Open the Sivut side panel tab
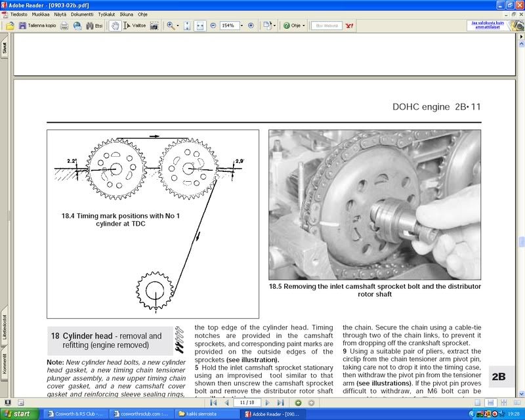 pos(5,48)
